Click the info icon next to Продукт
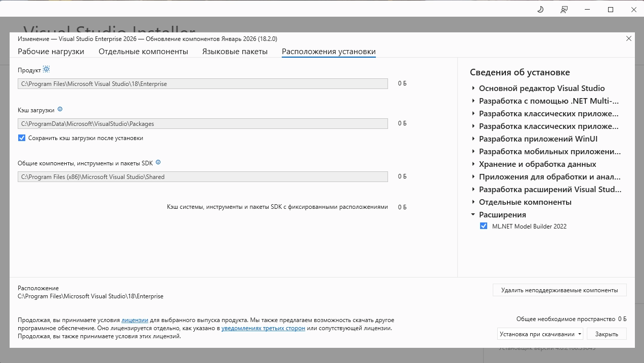 47,69
